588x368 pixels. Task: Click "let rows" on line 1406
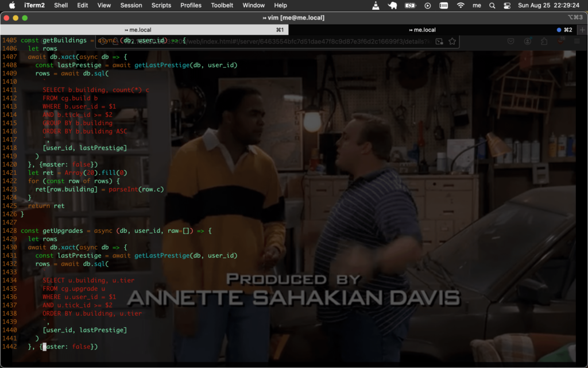pos(42,48)
